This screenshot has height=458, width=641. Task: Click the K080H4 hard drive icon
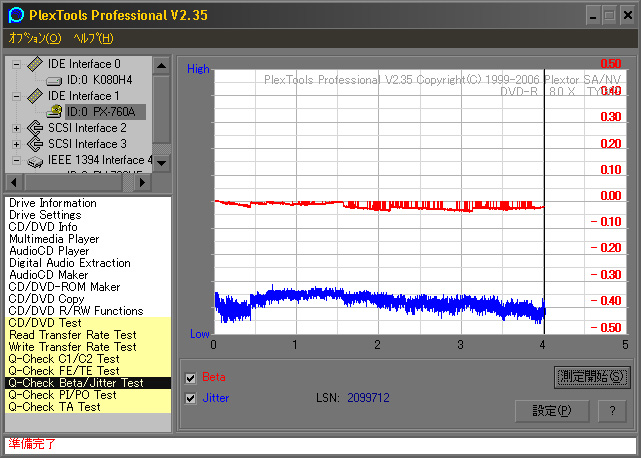54,81
